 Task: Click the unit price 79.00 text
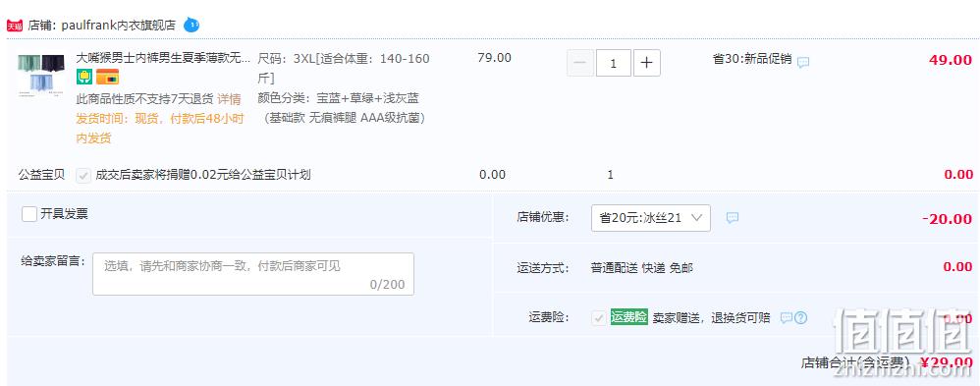(494, 58)
